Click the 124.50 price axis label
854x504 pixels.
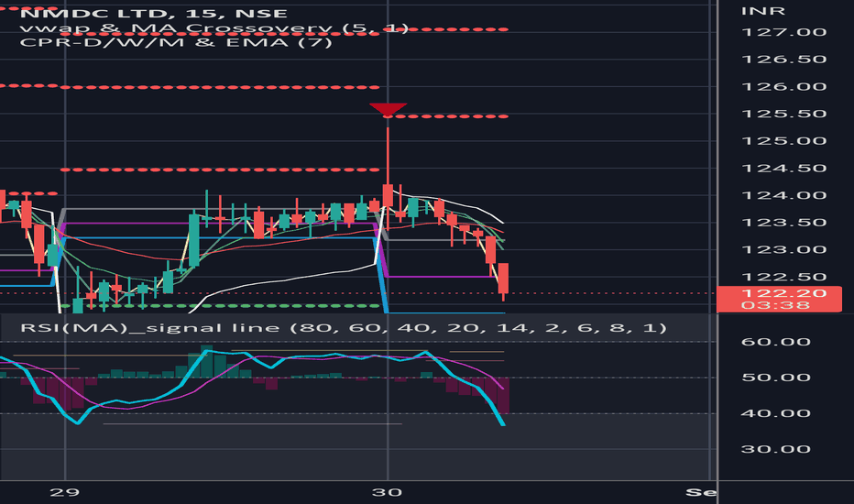pos(783,169)
